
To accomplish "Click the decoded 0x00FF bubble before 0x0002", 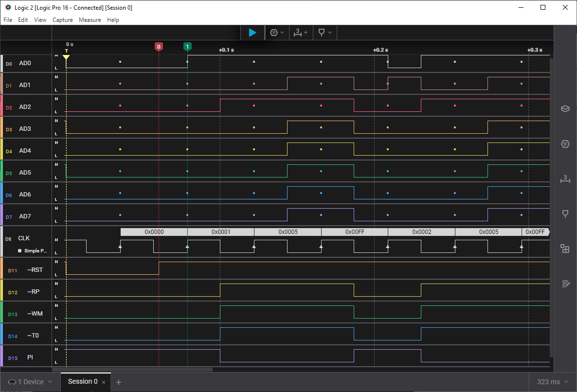I will [x=355, y=232].
